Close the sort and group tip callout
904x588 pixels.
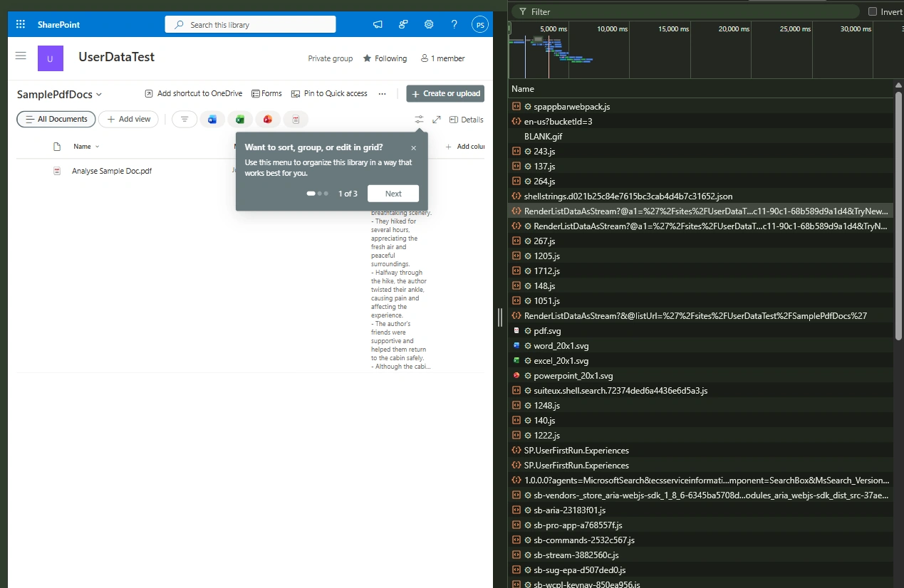coord(414,148)
